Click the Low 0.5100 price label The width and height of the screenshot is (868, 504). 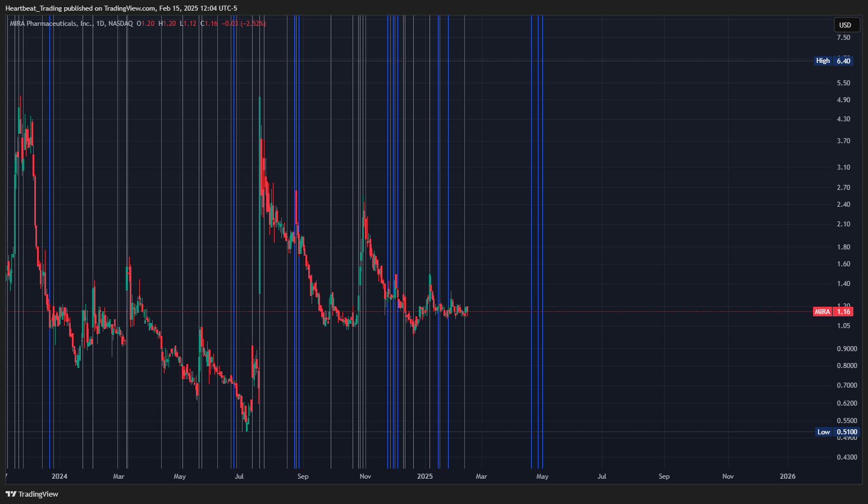(x=837, y=432)
